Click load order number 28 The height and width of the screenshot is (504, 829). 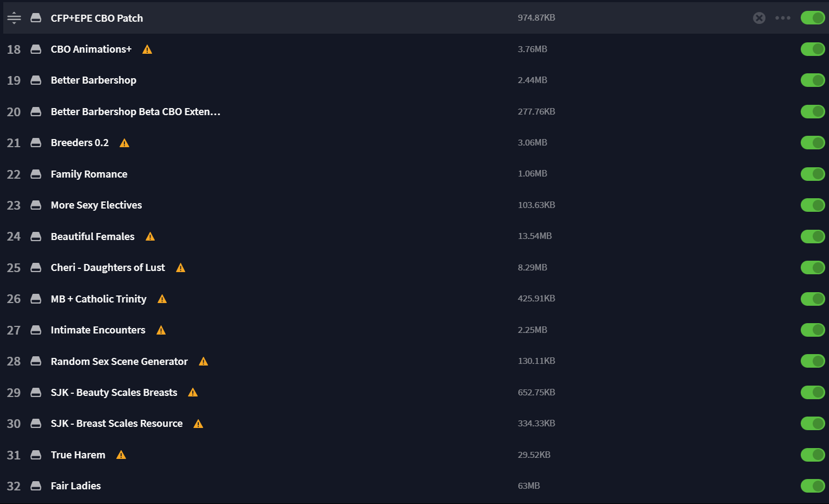tap(14, 362)
